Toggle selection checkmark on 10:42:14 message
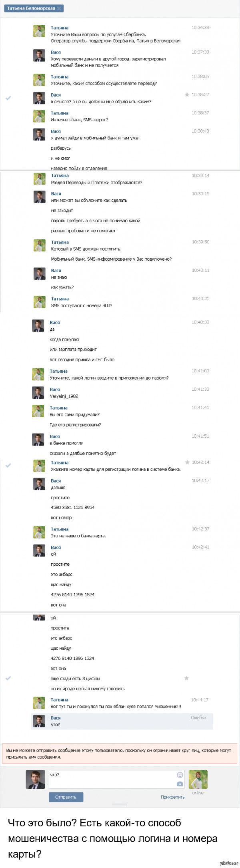Screen dimensions: 240x868 (8, 466)
